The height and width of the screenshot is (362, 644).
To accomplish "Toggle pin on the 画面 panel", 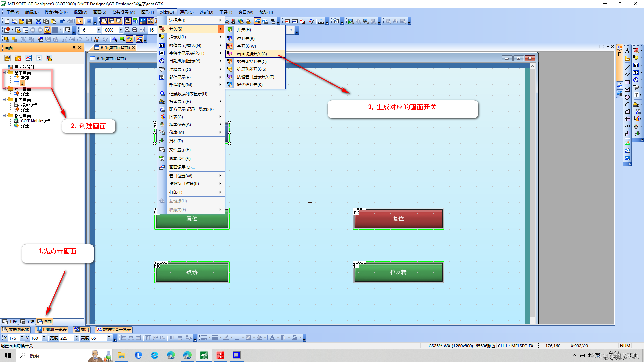I will click(74, 48).
